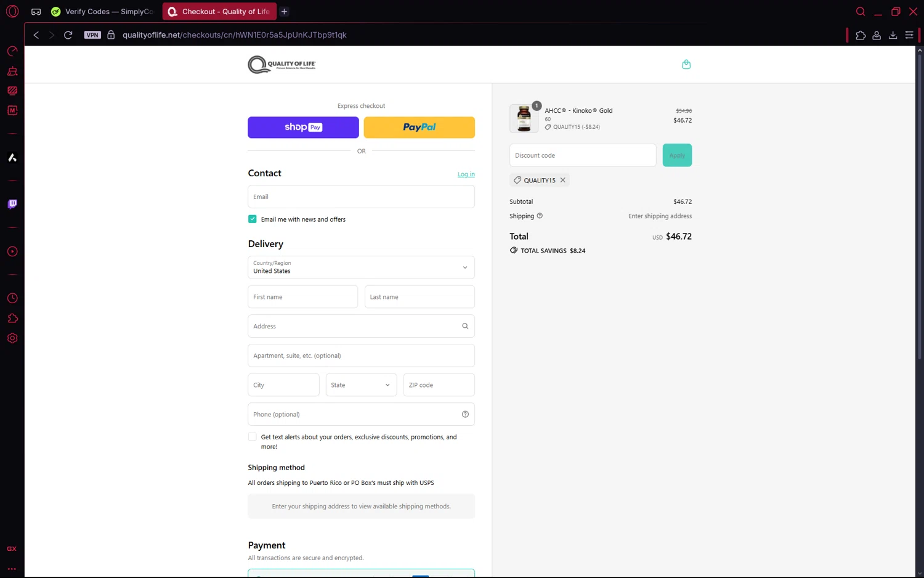Enable text alerts checkbox

(x=252, y=437)
